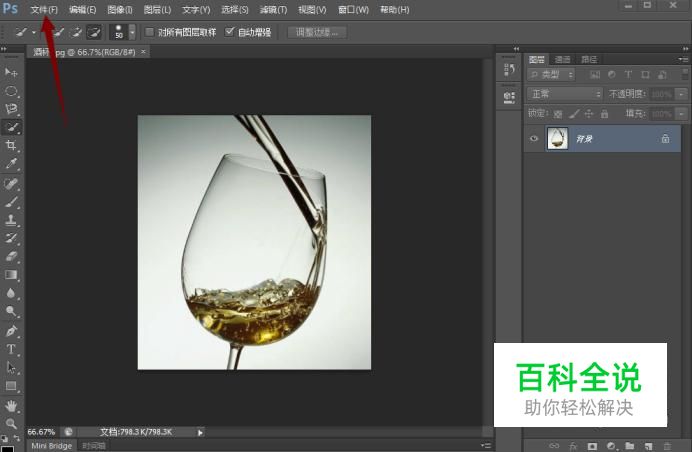Select the Eyedropper tool
692x452 pixels.
11,164
